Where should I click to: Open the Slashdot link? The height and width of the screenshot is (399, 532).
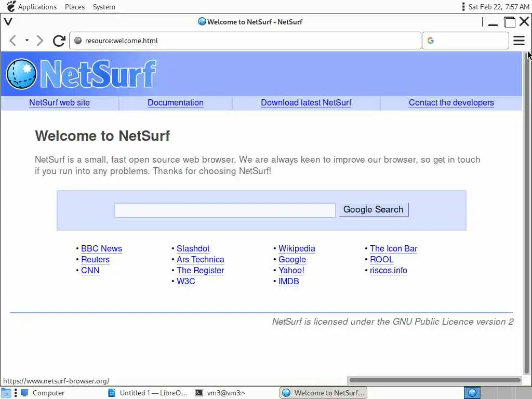(193, 248)
